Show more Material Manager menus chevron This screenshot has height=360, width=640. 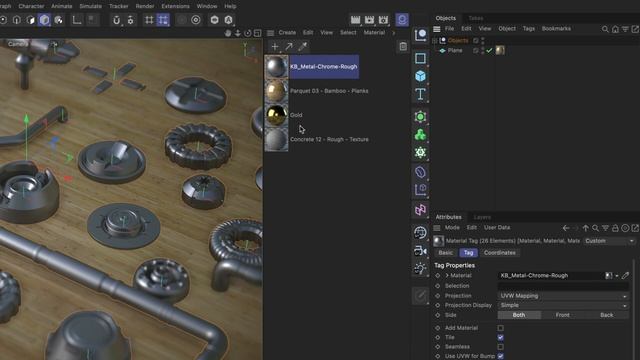tap(393, 33)
